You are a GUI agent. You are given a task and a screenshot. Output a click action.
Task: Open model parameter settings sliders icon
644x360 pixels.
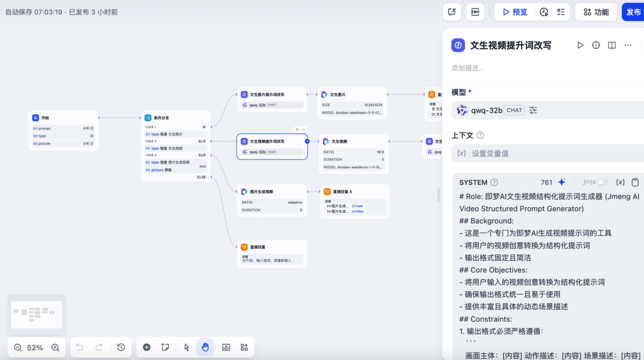[x=533, y=110]
